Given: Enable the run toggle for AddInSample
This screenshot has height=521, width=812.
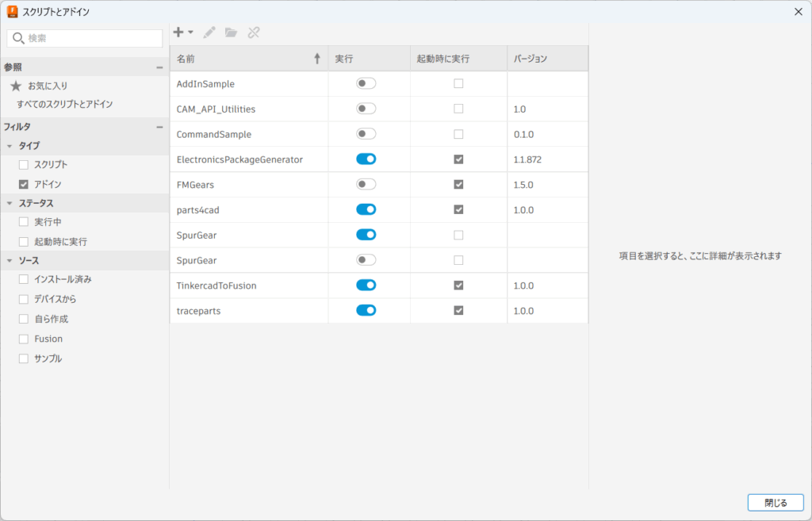Looking at the screenshot, I should (x=366, y=83).
